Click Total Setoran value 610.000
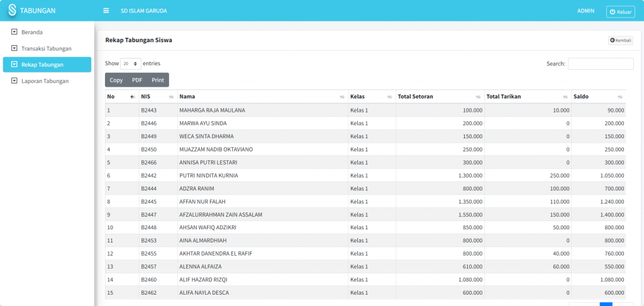The width and height of the screenshot is (644, 306). pyautogui.click(x=473, y=266)
